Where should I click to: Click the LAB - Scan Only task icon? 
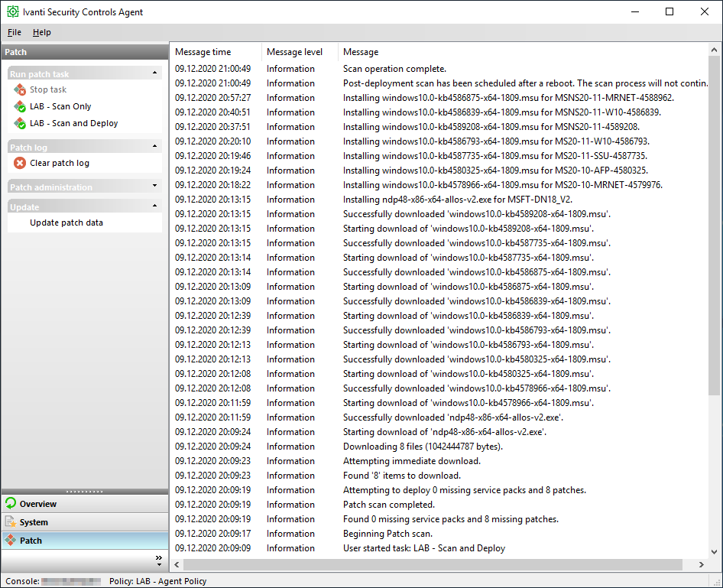[20, 106]
